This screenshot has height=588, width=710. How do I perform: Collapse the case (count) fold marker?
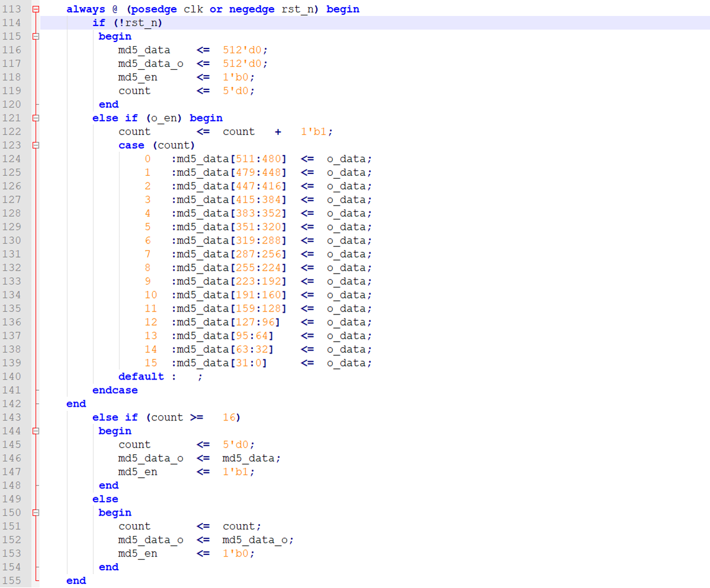(x=36, y=146)
